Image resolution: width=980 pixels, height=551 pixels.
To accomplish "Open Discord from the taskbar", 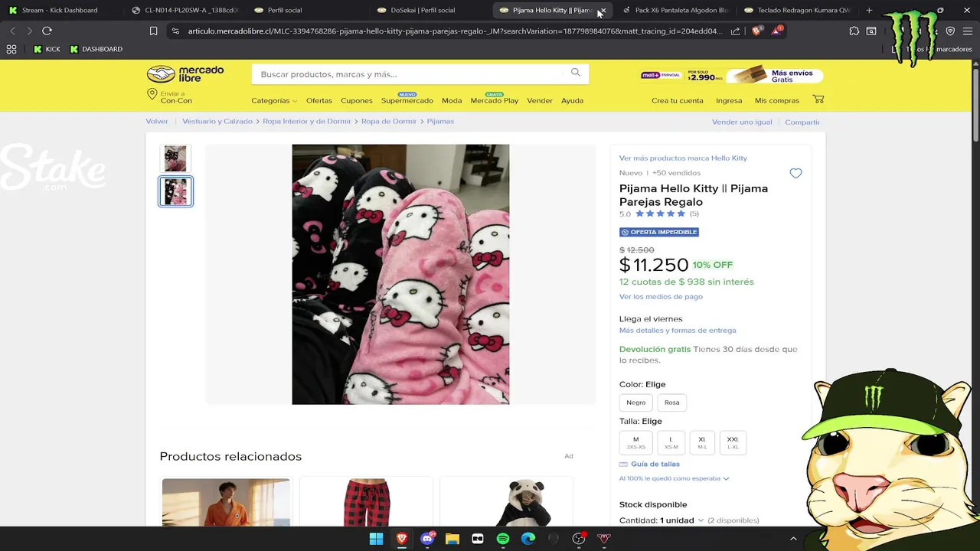I will (427, 539).
